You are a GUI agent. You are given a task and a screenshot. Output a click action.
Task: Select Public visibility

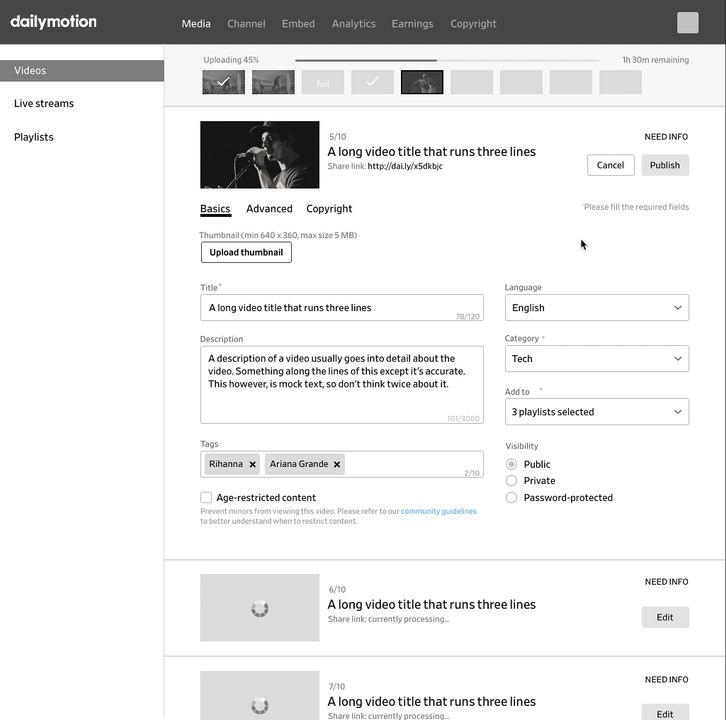(x=511, y=464)
